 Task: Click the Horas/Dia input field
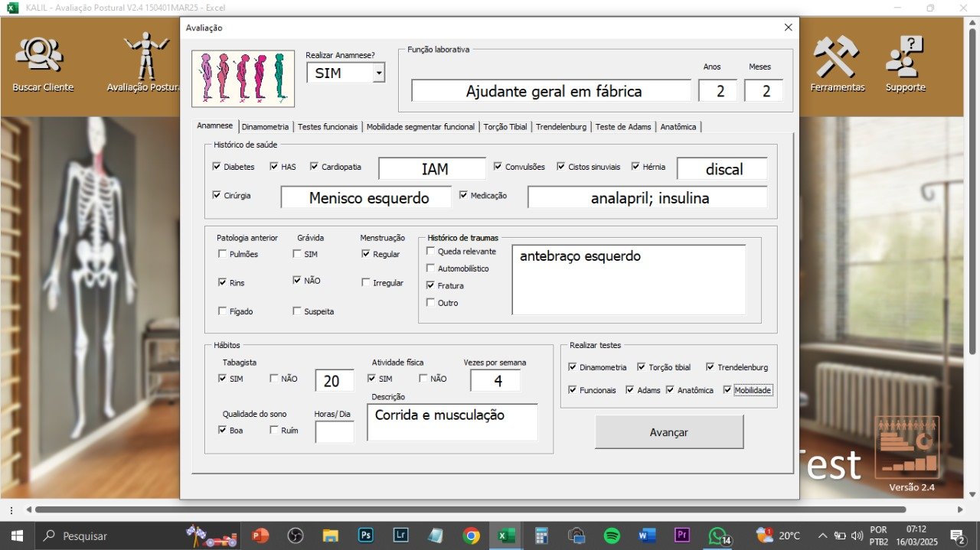[x=335, y=432]
